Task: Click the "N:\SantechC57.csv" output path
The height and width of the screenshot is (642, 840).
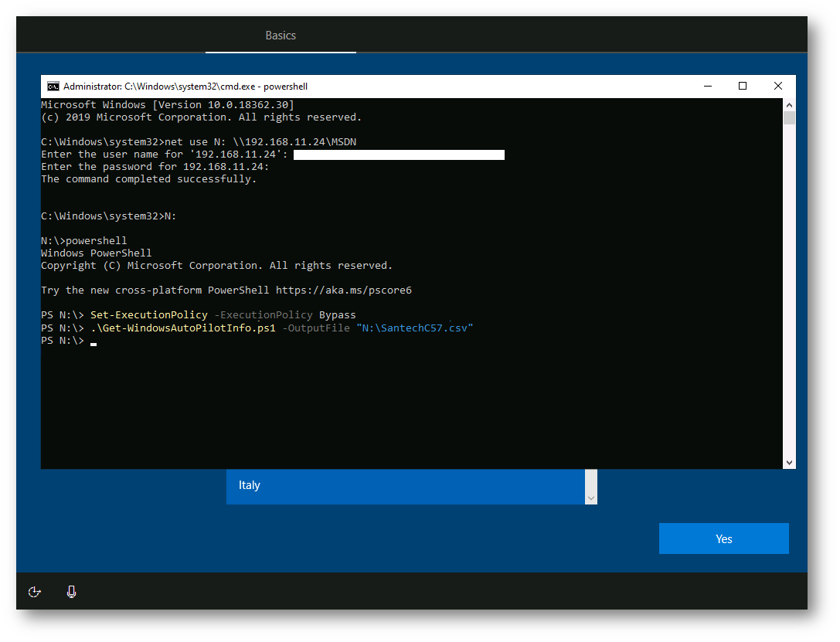Action: point(415,328)
